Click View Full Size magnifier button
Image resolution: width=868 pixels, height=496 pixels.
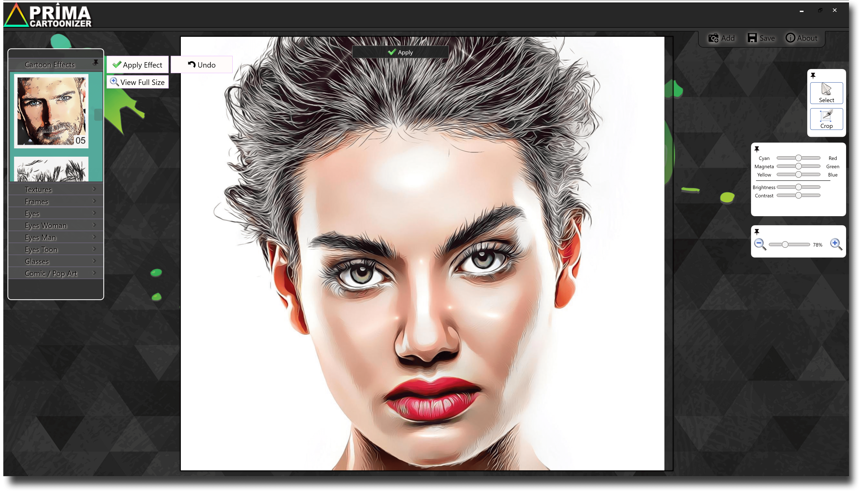coord(138,82)
